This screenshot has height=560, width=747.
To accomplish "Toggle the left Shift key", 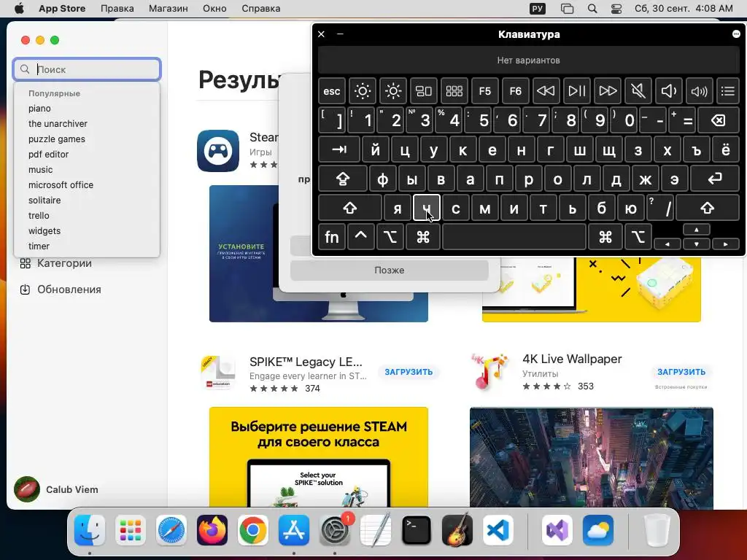I will pyautogui.click(x=350, y=208).
